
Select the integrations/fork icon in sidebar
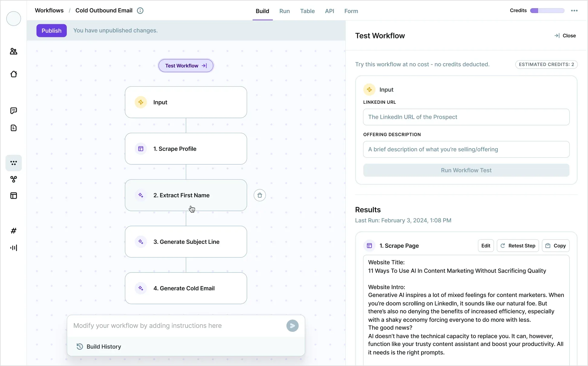pos(14,179)
